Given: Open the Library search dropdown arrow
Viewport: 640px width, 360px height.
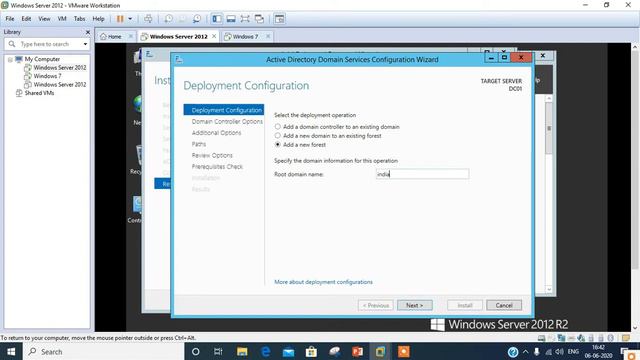Looking at the screenshot, I should point(85,44).
